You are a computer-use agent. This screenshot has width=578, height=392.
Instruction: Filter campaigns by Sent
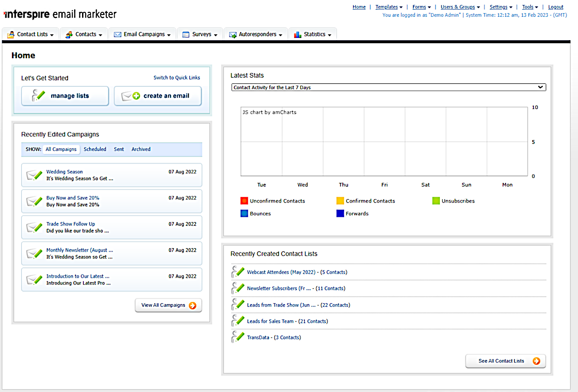[x=119, y=149]
